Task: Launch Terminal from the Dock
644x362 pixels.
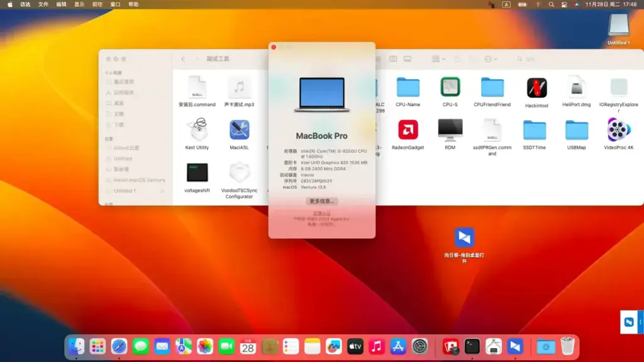Action: coord(472,347)
